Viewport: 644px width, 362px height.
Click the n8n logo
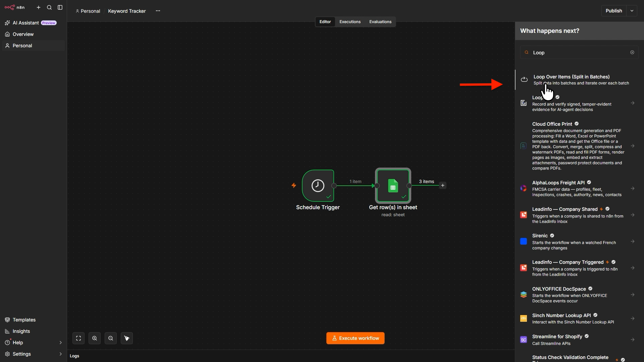14,7
